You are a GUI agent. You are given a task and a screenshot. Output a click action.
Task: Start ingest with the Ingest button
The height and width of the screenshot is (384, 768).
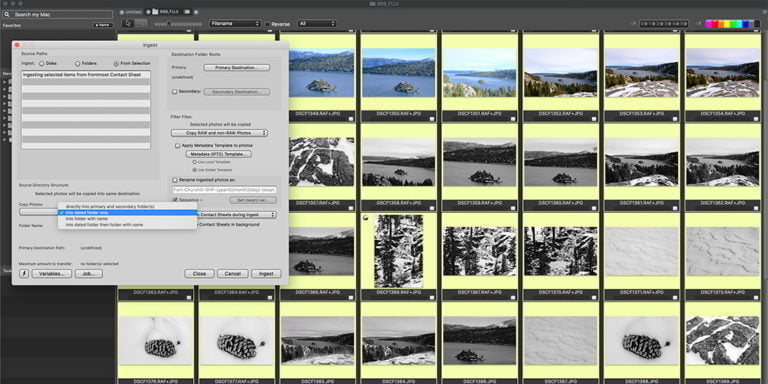(x=266, y=274)
